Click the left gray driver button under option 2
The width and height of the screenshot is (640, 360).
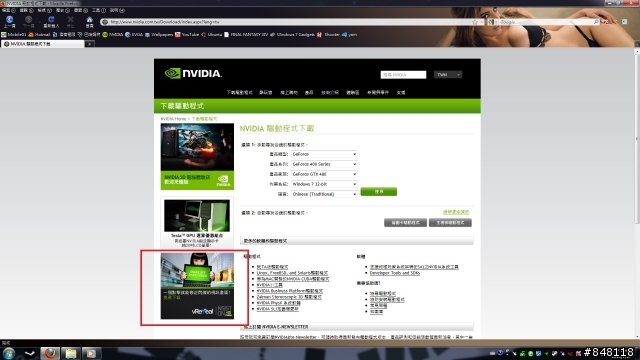(405, 222)
